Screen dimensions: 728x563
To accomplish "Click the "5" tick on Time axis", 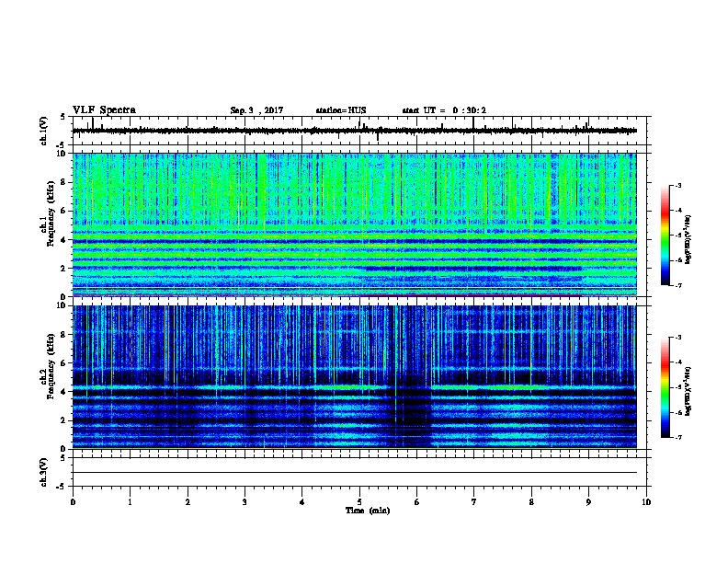I will click(359, 501).
